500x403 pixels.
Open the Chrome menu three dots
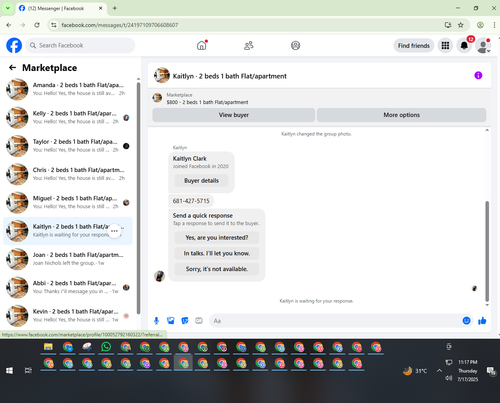click(x=494, y=25)
